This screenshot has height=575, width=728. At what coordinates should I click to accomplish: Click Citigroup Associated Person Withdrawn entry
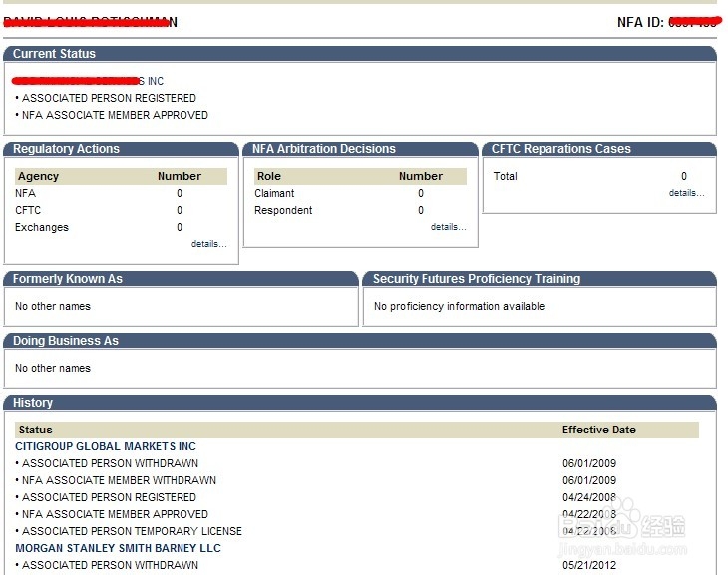coord(110,463)
